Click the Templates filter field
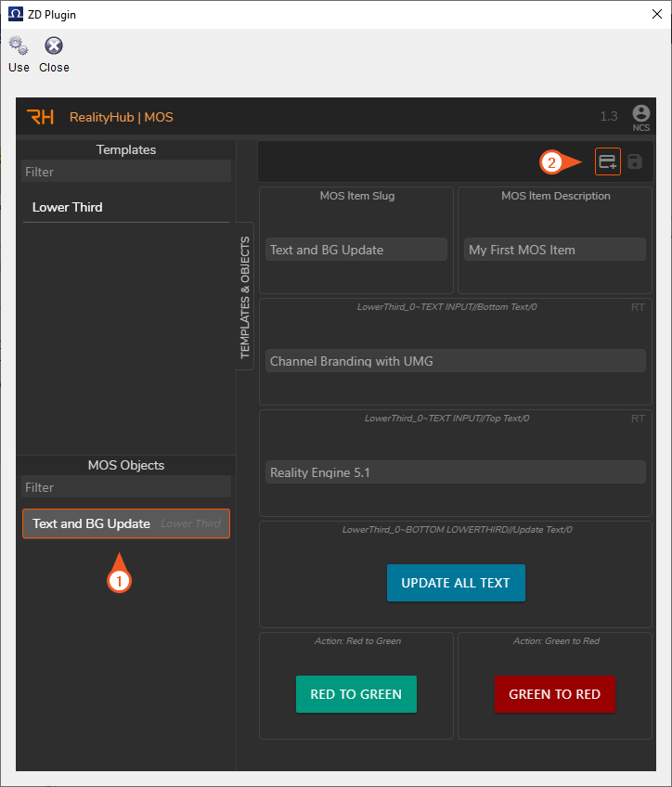Viewport: 672px width, 787px height. 125,172
